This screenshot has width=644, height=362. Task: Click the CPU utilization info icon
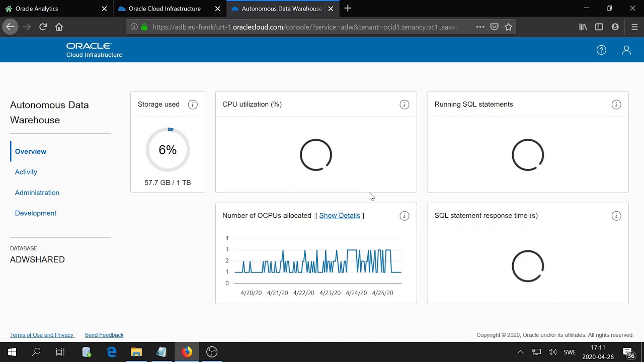(405, 105)
